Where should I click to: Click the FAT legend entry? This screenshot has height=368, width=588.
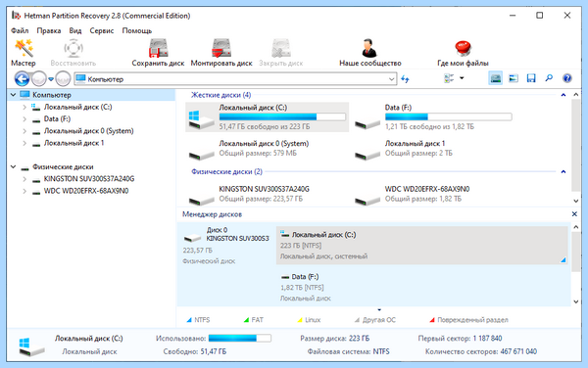click(254, 320)
